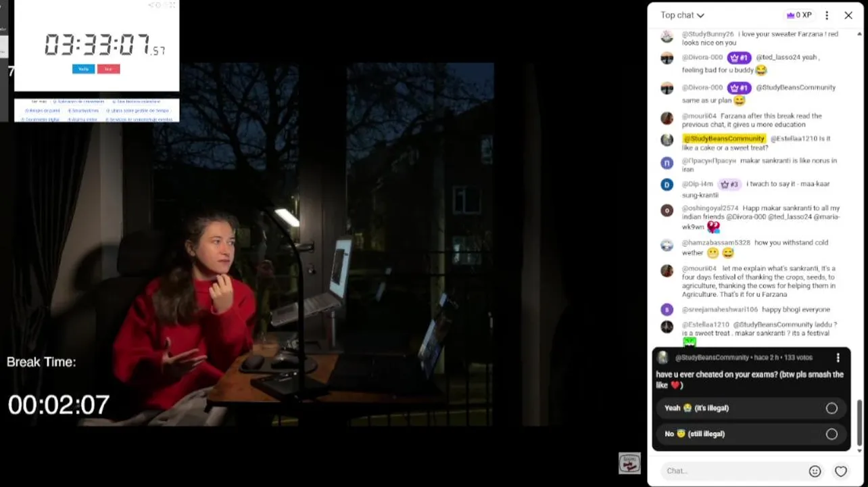Click the heart reaction icon
The height and width of the screenshot is (487, 868).
(x=840, y=471)
